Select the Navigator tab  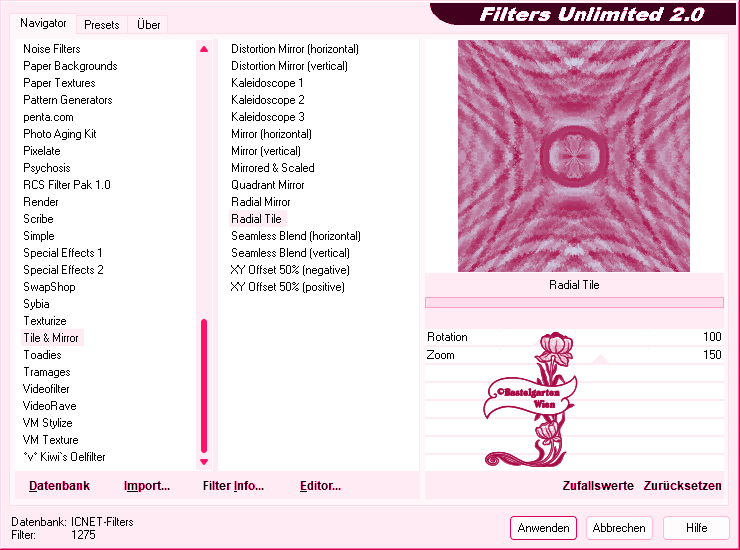click(x=43, y=23)
